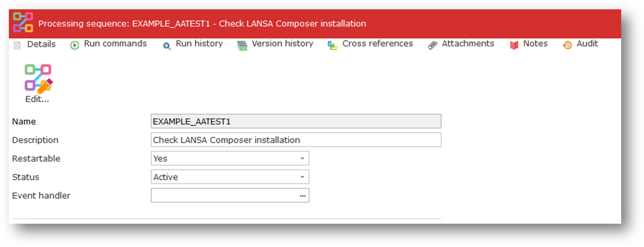This screenshot has width=644, height=247.
Task: Click the Description input field
Action: pos(296,140)
